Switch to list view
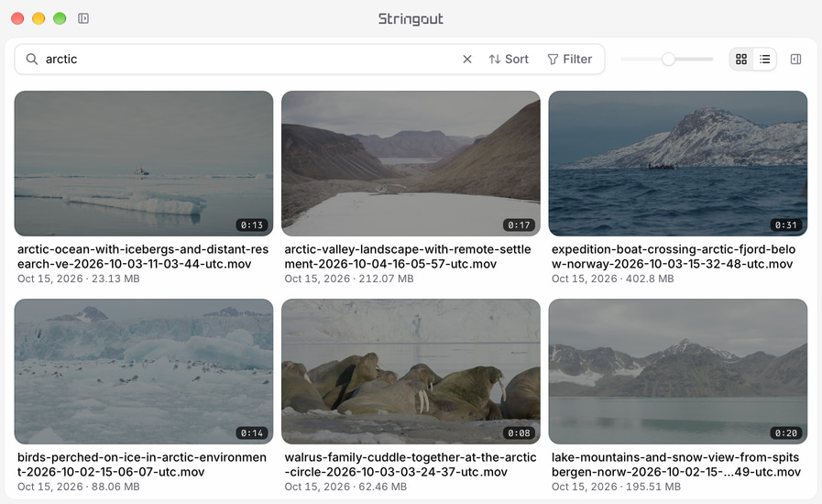The height and width of the screenshot is (504, 822). pos(765,60)
